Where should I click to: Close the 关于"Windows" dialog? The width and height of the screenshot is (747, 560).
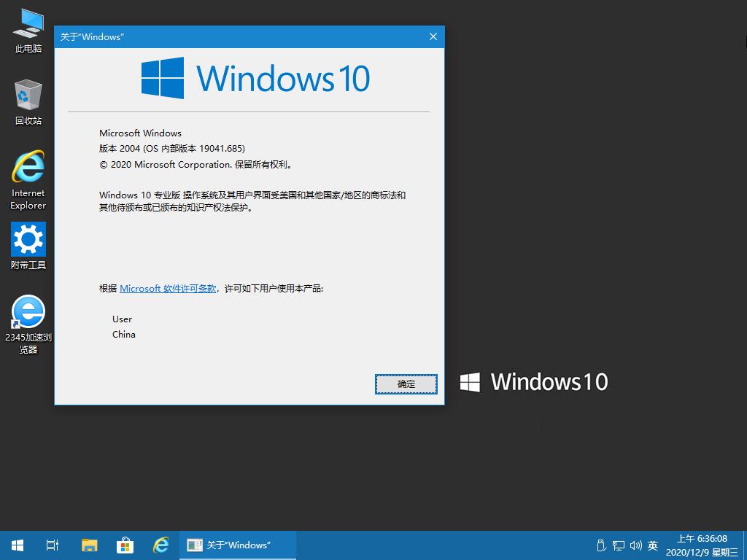click(433, 36)
